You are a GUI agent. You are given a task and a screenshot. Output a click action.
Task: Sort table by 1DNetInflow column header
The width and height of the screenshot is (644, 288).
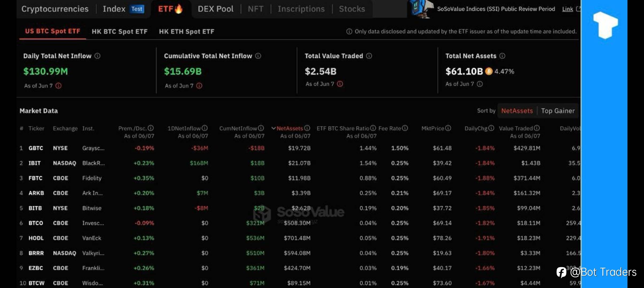[184, 128]
